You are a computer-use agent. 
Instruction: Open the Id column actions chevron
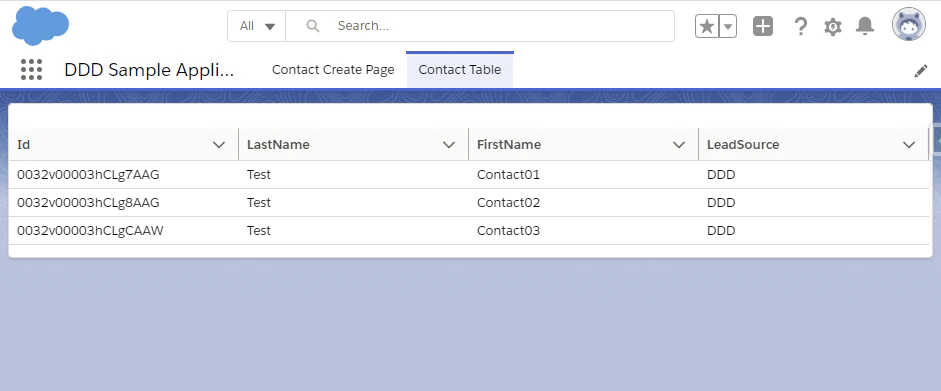[219, 145]
